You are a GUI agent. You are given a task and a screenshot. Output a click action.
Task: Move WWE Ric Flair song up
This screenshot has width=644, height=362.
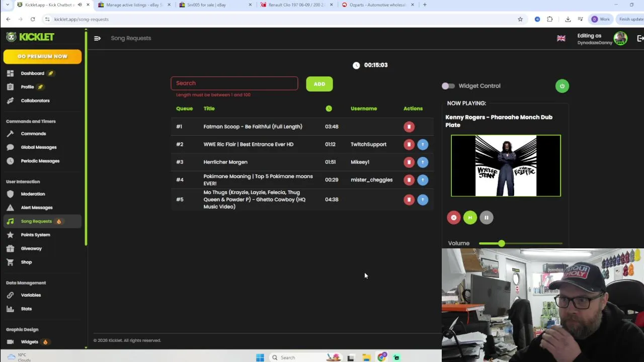click(x=423, y=144)
